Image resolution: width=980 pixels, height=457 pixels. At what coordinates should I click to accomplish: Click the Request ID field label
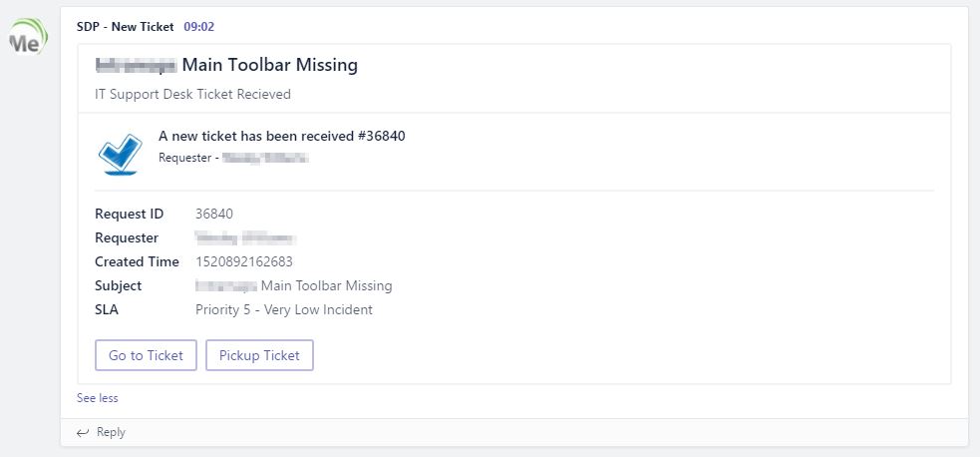pyautogui.click(x=129, y=214)
